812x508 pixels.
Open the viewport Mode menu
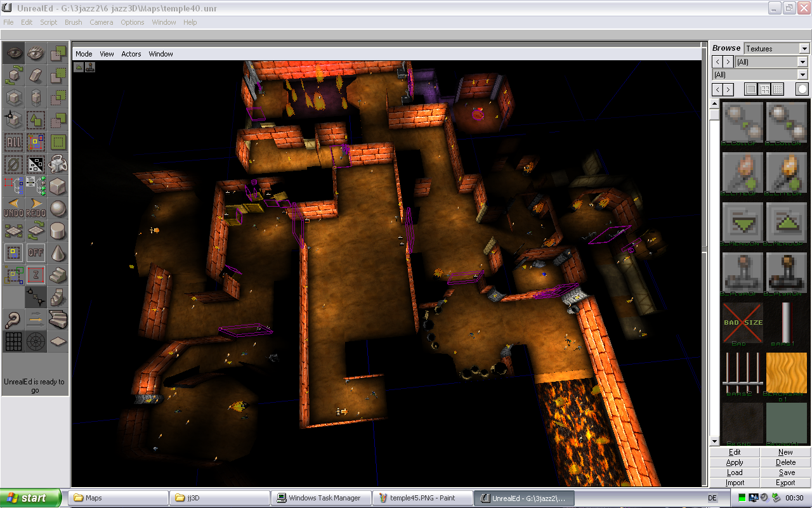point(84,54)
